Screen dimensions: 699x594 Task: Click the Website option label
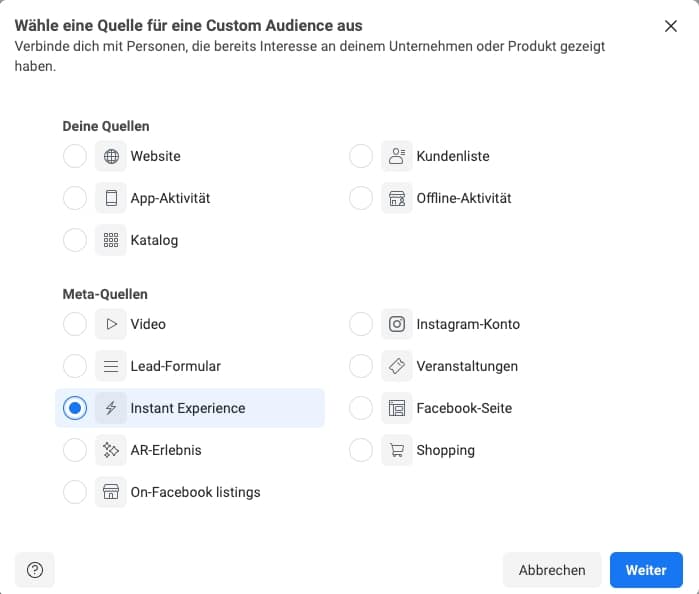click(155, 157)
